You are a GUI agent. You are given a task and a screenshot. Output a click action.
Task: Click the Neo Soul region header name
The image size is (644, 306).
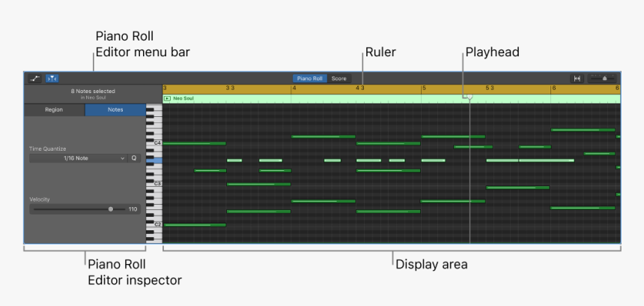coord(184,98)
